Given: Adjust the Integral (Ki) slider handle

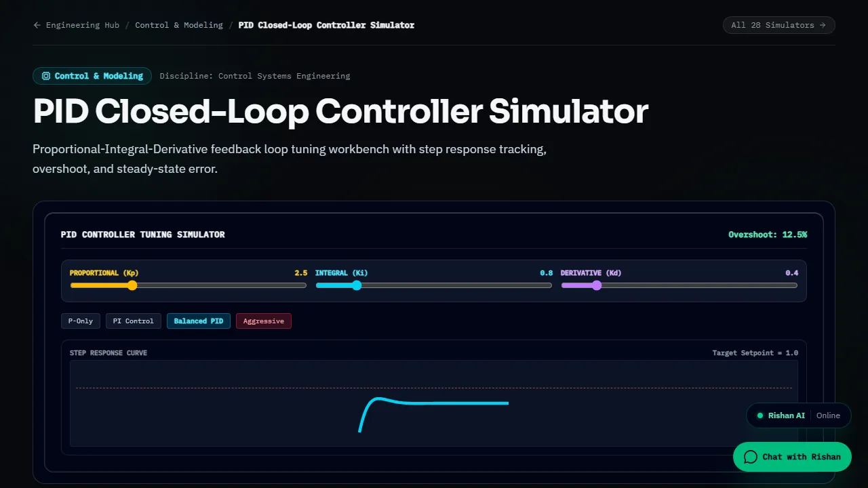Looking at the screenshot, I should pyautogui.click(x=357, y=285).
